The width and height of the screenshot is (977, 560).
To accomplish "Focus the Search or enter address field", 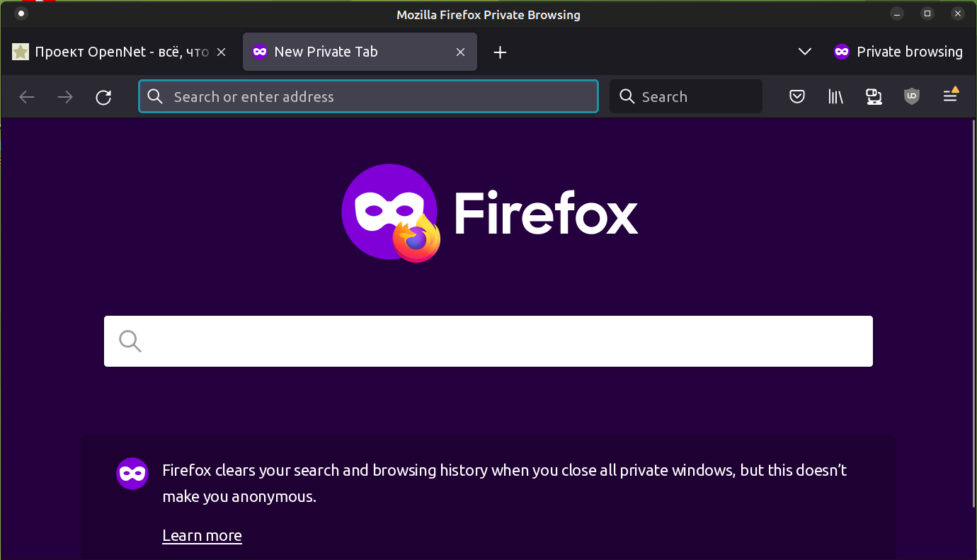I will [368, 97].
